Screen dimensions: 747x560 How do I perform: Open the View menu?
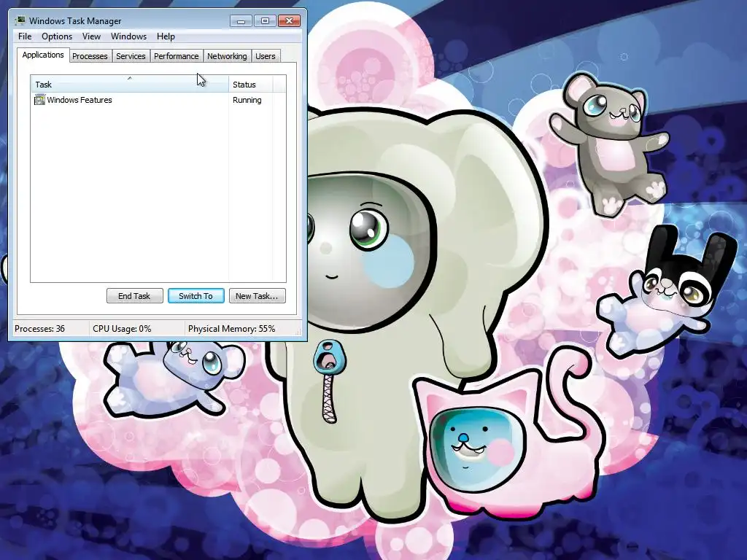pos(91,36)
